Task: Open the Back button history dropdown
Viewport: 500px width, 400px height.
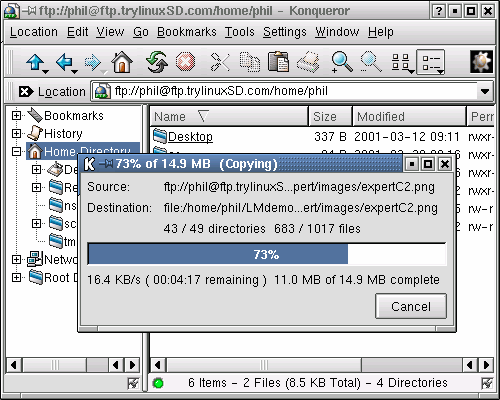Action: 75,71
